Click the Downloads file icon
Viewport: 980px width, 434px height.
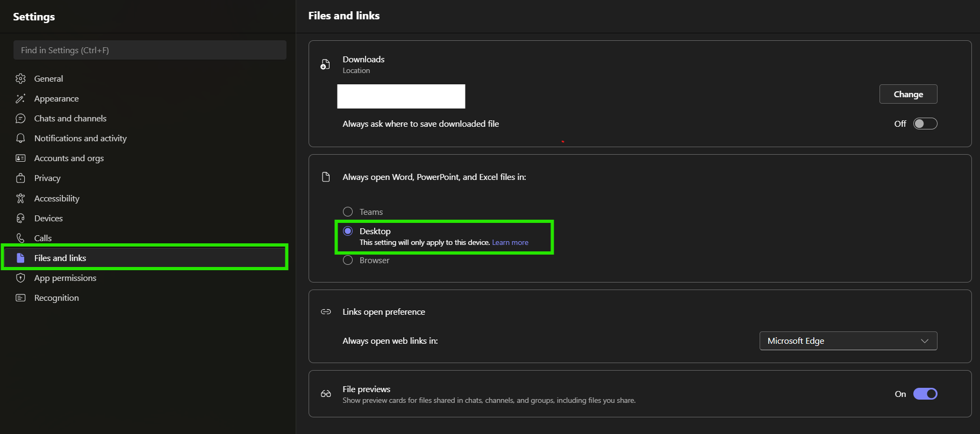[x=325, y=64]
